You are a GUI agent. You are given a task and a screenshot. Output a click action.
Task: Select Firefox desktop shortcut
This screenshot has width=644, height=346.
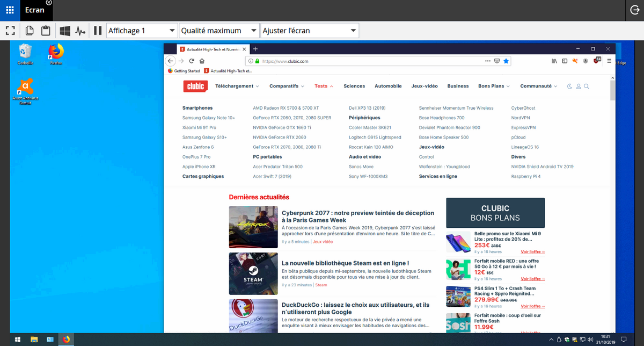(56, 54)
